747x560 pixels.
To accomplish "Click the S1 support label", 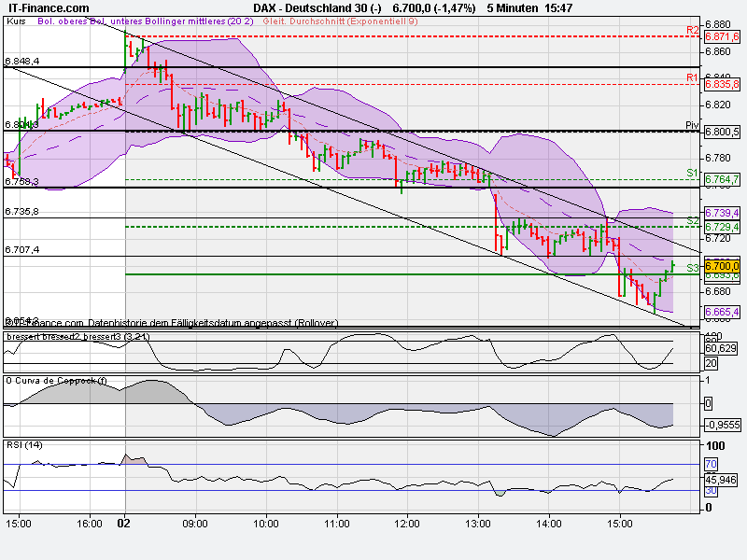I will tap(692, 173).
